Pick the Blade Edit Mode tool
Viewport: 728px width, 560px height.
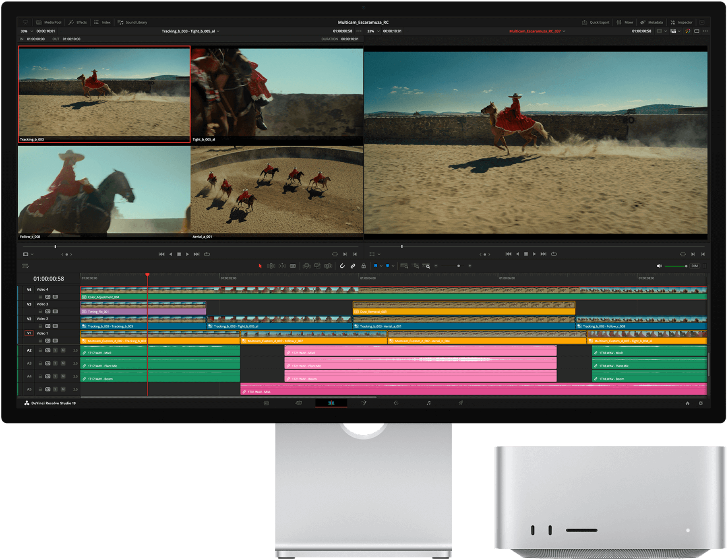click(293, 266)
